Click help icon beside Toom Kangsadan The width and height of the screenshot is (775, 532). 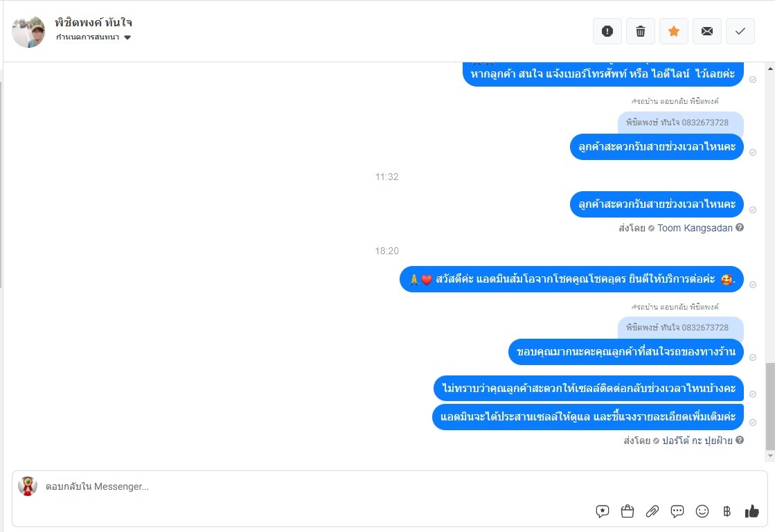click(x=740, y=227)
